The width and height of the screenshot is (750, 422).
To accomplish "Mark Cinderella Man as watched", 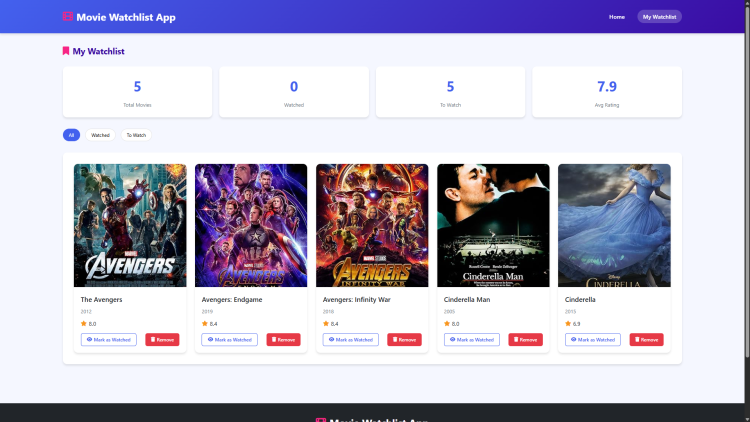I will pos(472,340).
